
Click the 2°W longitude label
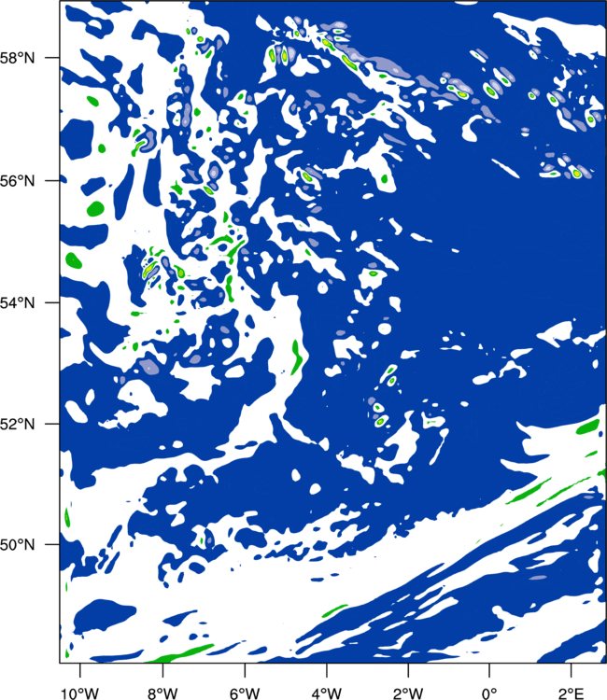click(408, 693)
